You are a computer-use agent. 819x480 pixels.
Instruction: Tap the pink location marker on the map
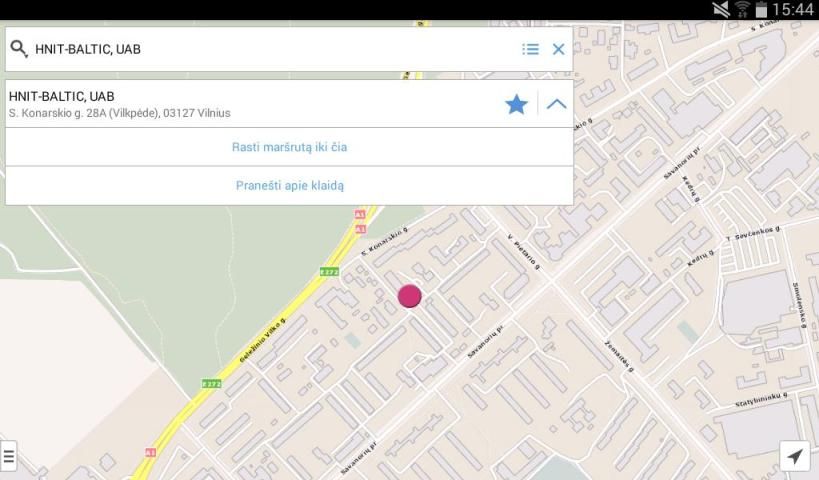click(x=409, y=296)
